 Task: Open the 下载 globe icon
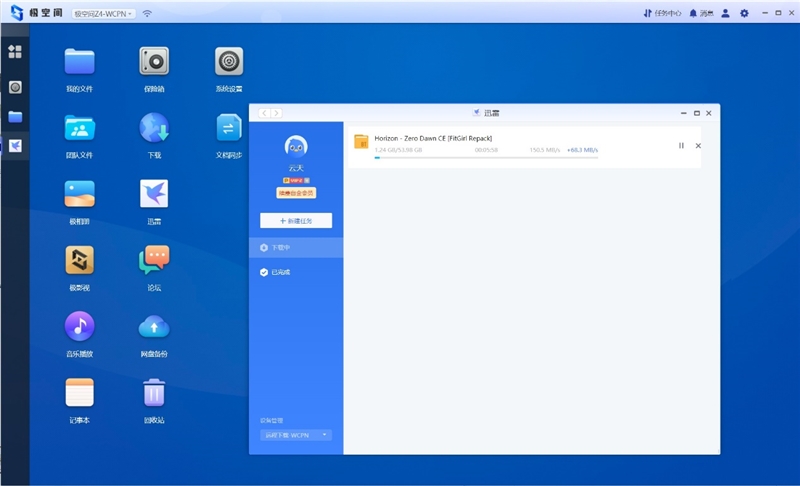[x=154, y=128]
